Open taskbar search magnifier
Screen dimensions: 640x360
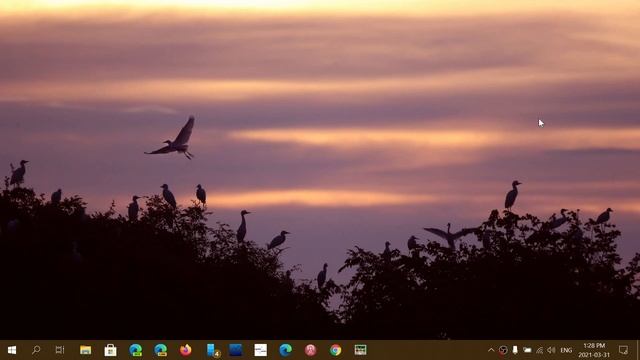click(x=36, y=350)
